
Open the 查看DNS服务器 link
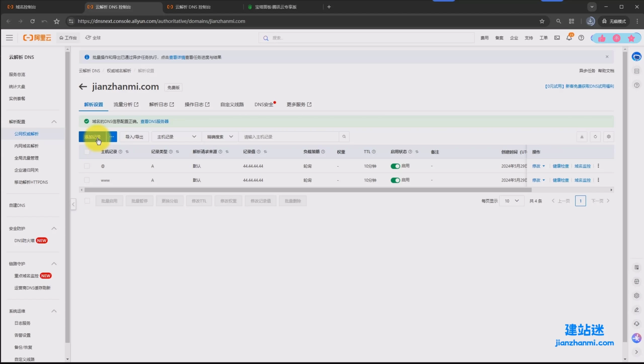[154, 121]
